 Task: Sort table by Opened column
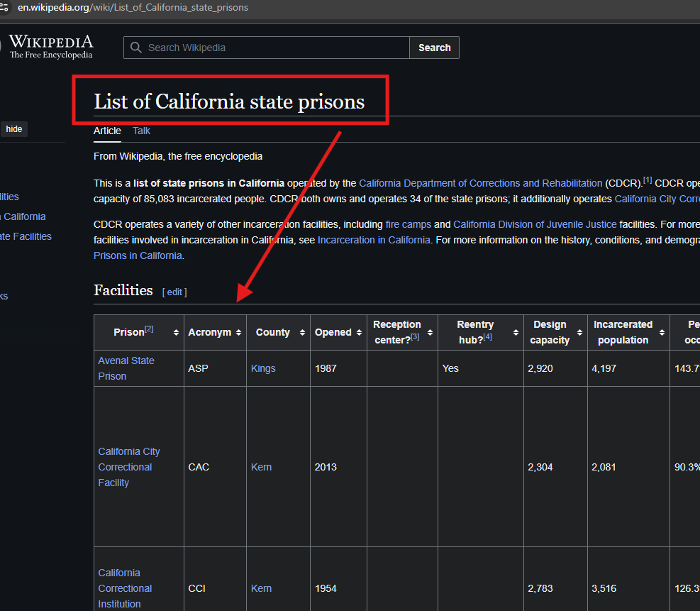click(x=359, y=332)
